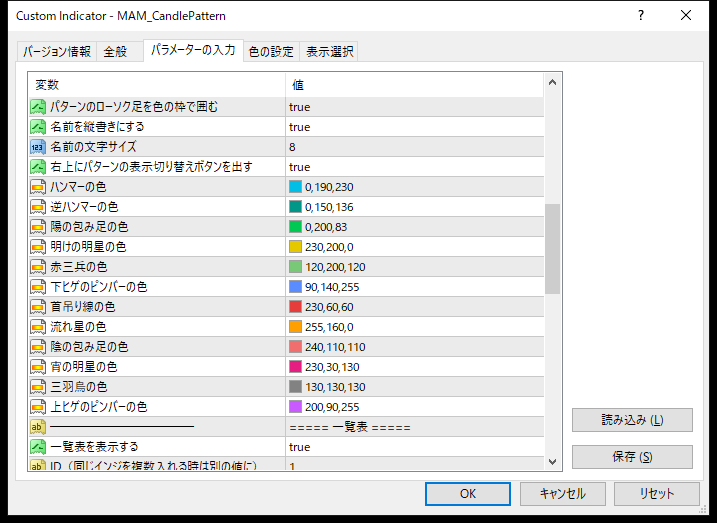Image resolution: width=717 pixels, height=523 pixels.
Task: Pick the blue swatch 90,140,255
Action: (295, 287)
